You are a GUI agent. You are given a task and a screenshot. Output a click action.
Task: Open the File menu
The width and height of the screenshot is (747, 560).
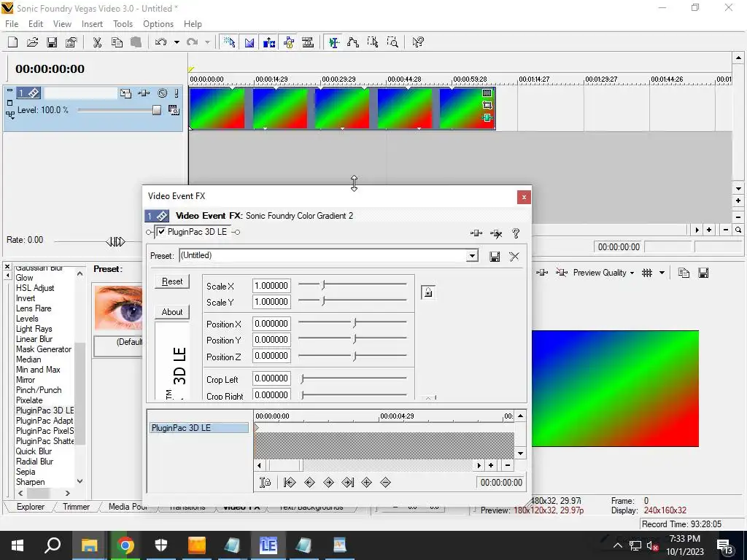pyautogui.click(x=12, y=24)
